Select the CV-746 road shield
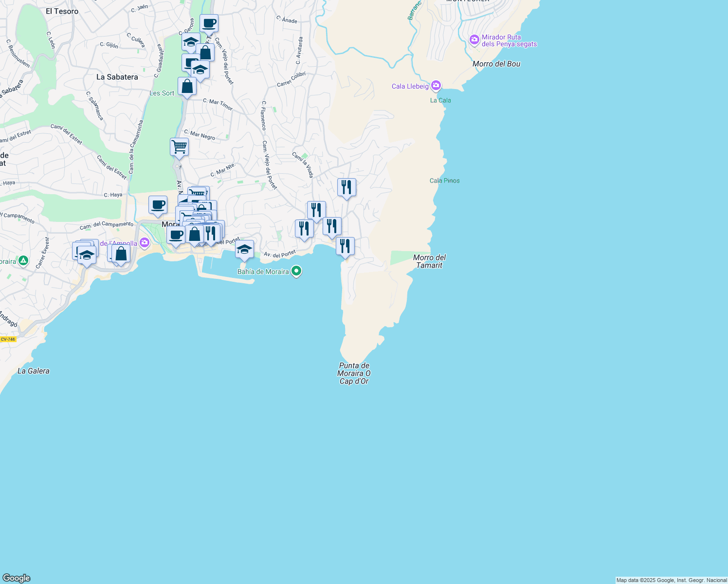Viewport: 728px width, 584px height. click(7, 339)
